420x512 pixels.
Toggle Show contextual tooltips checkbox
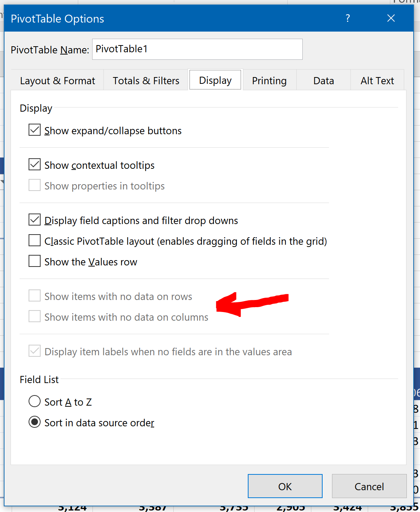point(35,165)
